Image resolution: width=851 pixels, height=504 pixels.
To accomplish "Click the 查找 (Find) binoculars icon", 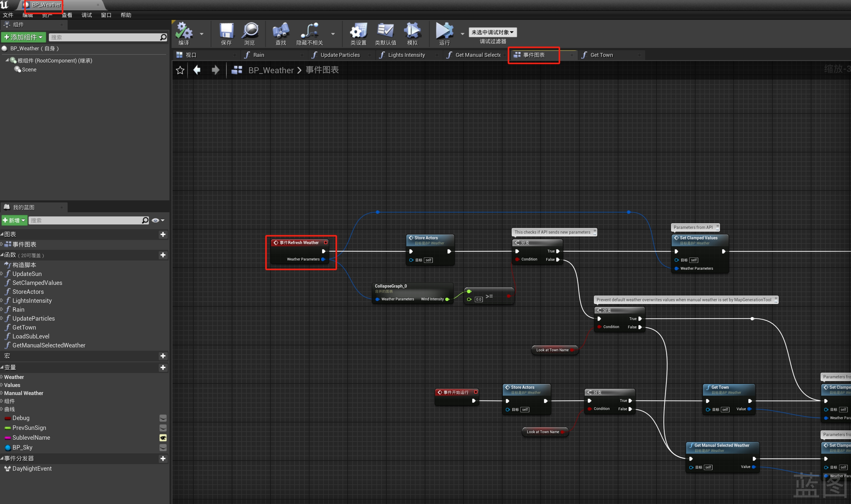I will tap(281, 31).
